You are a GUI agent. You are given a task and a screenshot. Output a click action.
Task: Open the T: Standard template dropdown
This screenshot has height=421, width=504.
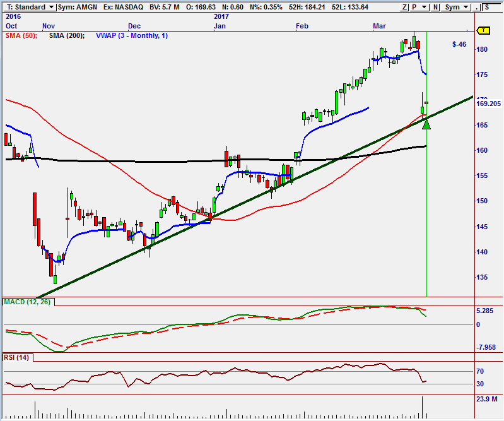pos(30,7)
